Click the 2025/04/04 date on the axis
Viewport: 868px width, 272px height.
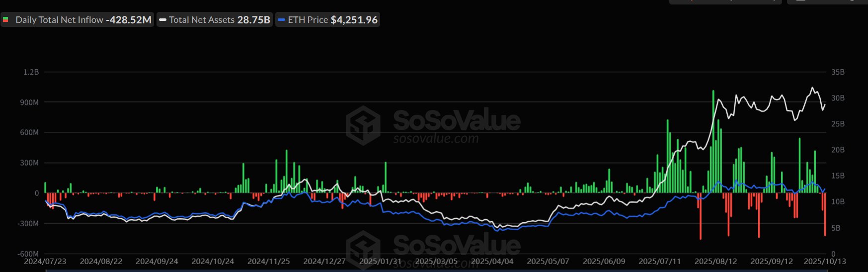492,261
